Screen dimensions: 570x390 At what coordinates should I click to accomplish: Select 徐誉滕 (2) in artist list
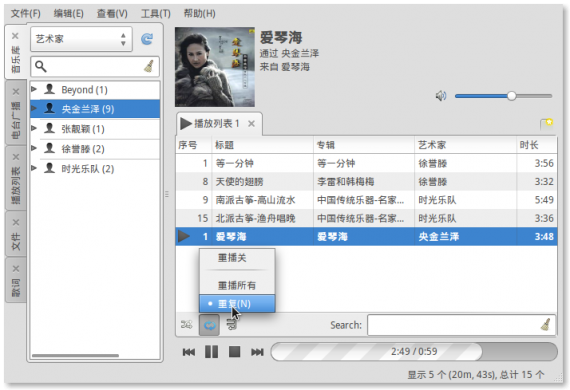coord(95,149)
